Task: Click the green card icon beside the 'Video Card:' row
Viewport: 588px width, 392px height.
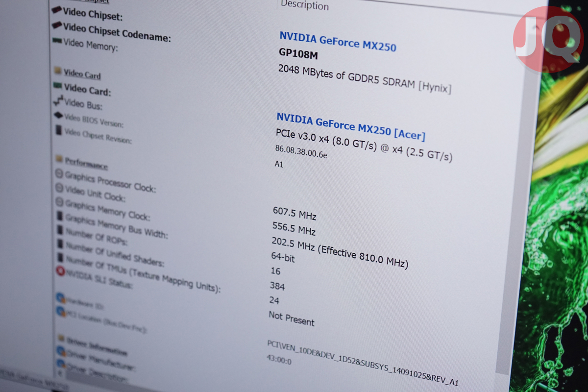Action: 58,86
